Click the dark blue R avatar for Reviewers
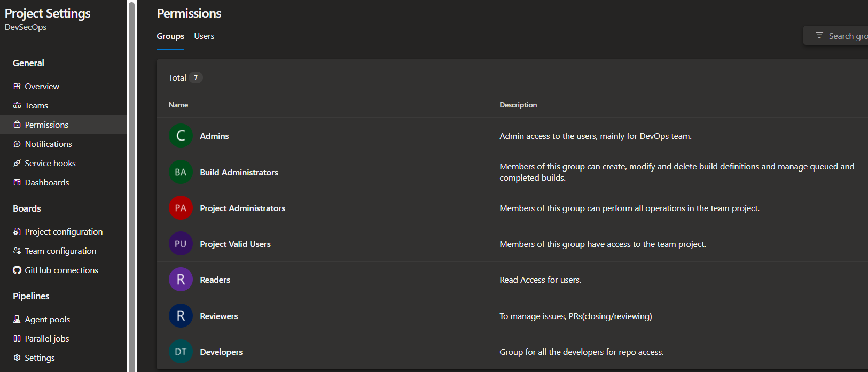 (x=181, y=316)
